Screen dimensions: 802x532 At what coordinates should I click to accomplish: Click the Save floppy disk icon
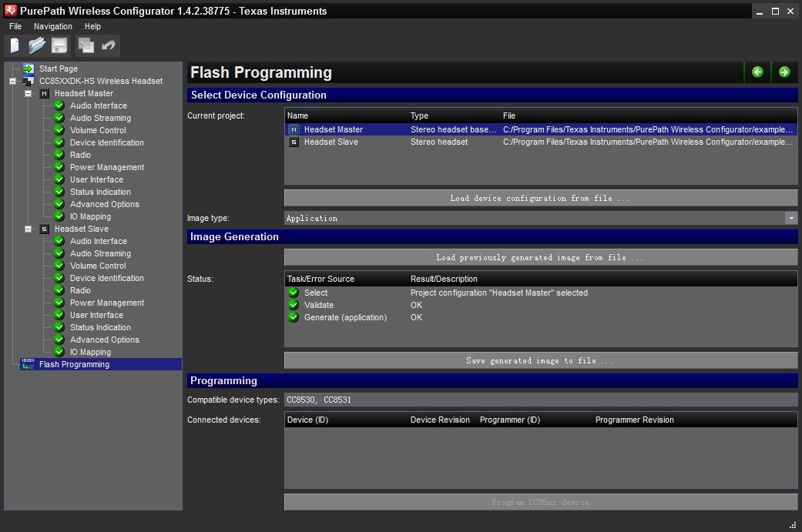point(59,46)
